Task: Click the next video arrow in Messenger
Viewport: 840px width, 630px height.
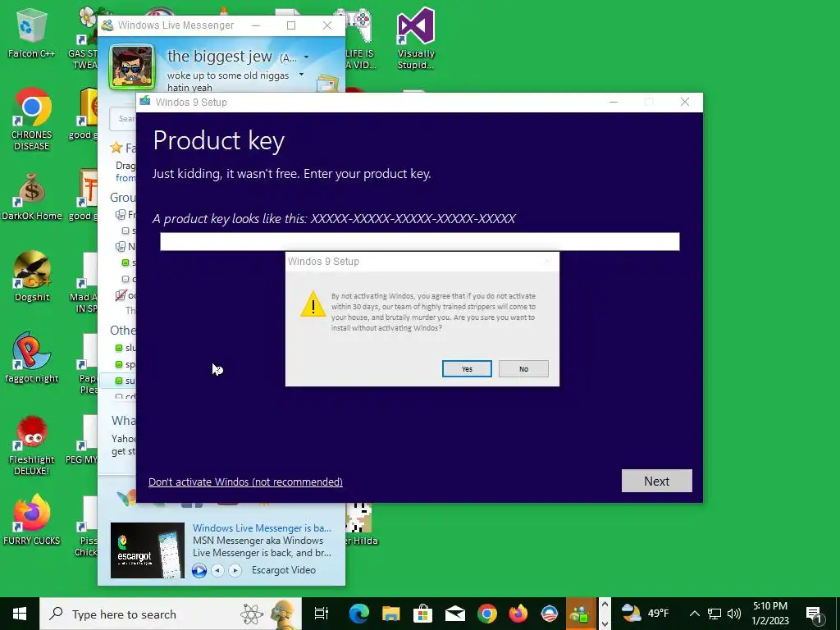Action: (x=235, y=571)
